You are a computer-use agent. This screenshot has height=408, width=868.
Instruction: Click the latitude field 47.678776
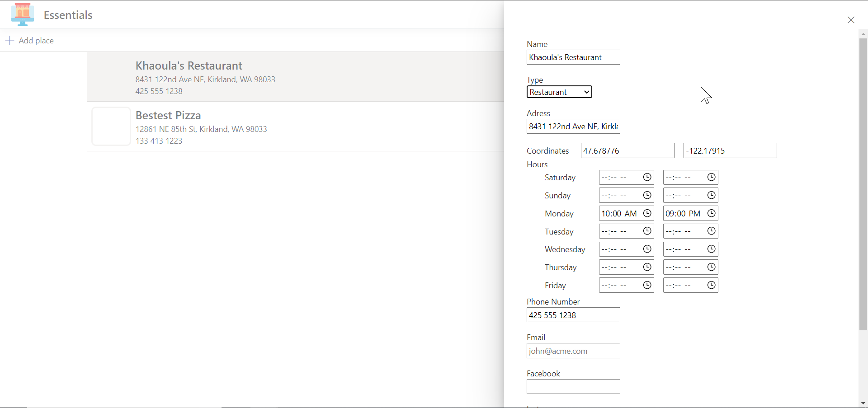coord(627,151)
